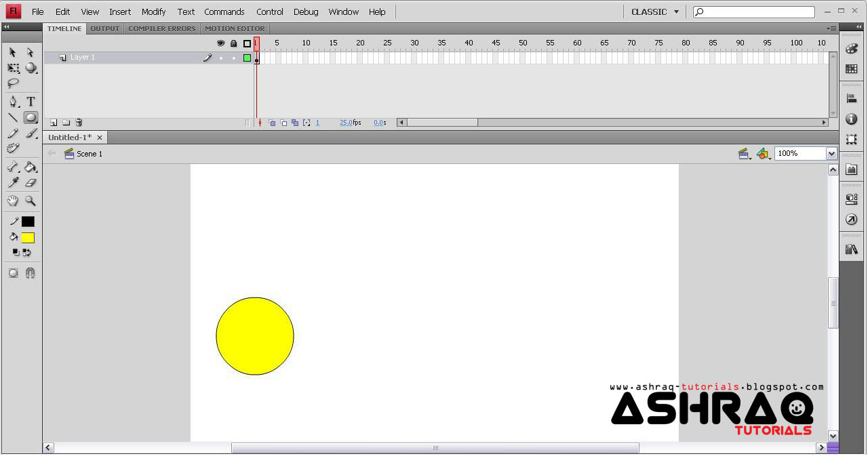This screenshot has width=868, height=456.
Task: Pick the Lasso tool
Action: point(12,84)
